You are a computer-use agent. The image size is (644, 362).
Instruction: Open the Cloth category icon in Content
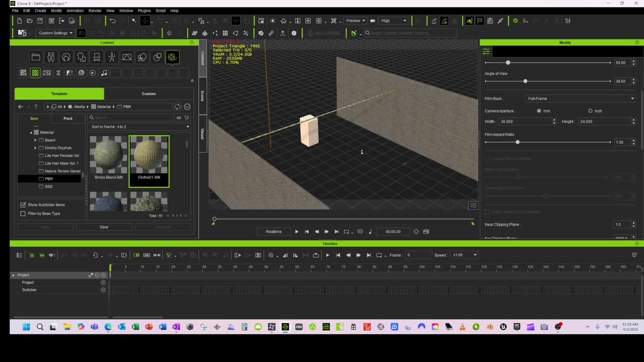[x=82, y=57]
